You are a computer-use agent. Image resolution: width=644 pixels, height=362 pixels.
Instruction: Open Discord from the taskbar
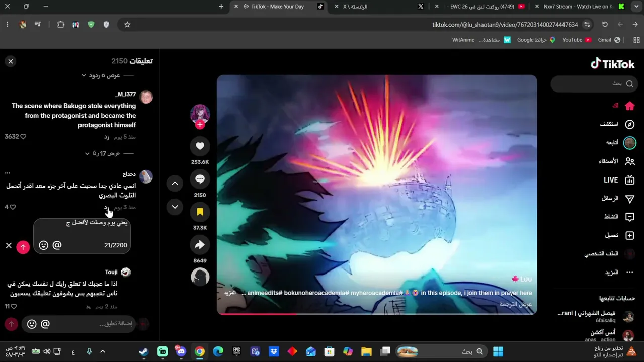(x=181, y=351)
